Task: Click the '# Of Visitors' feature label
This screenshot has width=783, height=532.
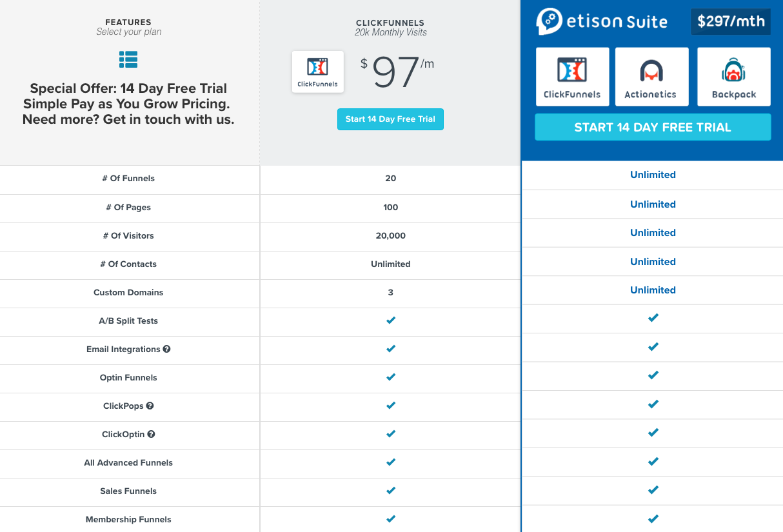Action: [128, 236]
